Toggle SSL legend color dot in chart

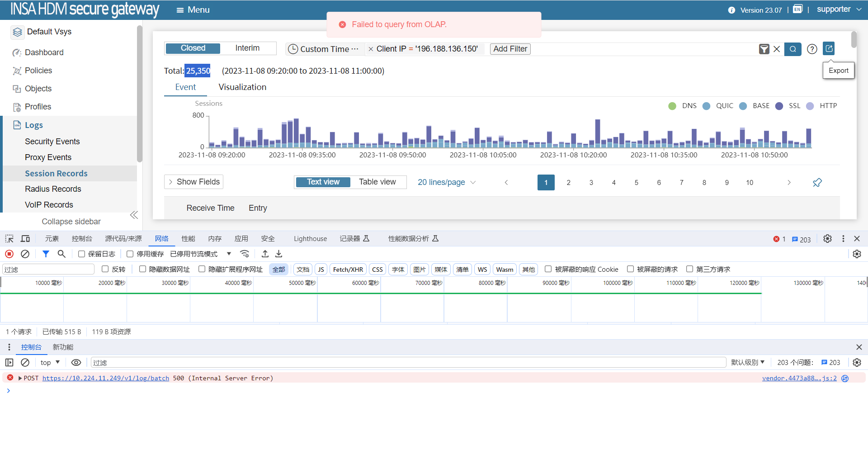(779, 106)
